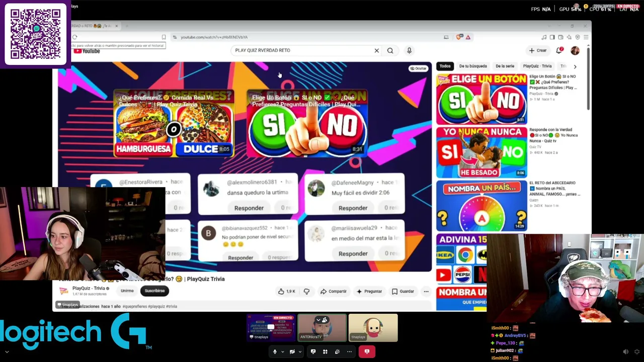Select the De la serie filter chip
This screenshot has width=644, height=362.
(x=505, y=66)
